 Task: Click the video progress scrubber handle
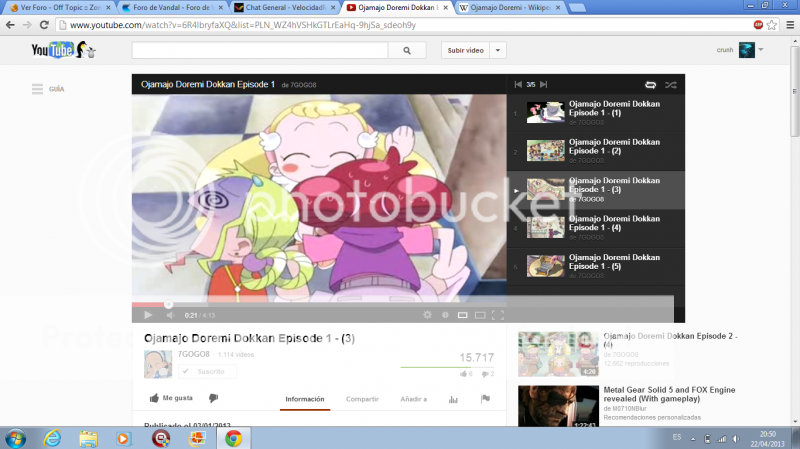(x=168, y=305)
